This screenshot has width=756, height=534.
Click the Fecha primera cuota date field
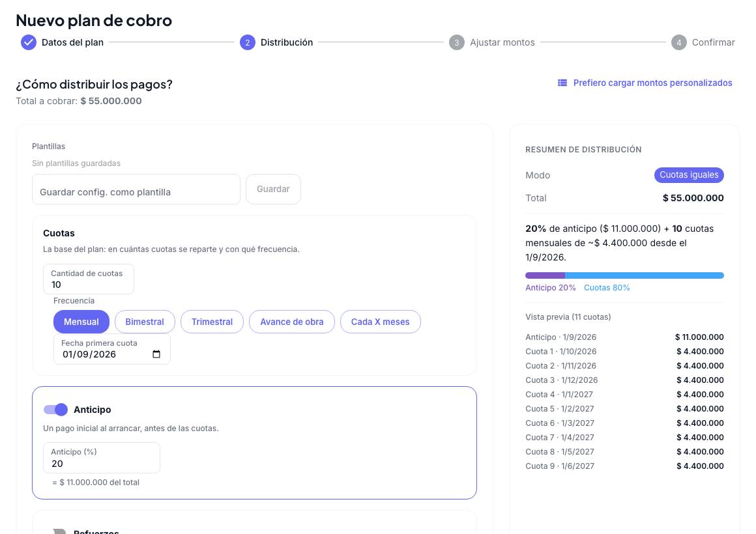click(x=112, y=349)
